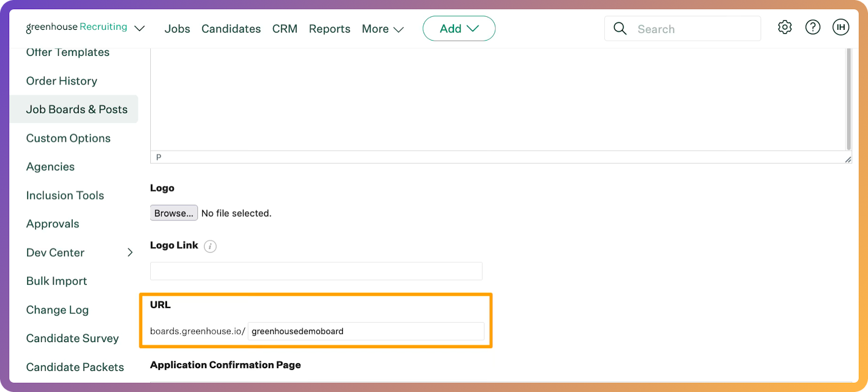The height and width of the screenshot is (392, 868).
Task: Focus the Logo Link text field
Action: point(316,271)
